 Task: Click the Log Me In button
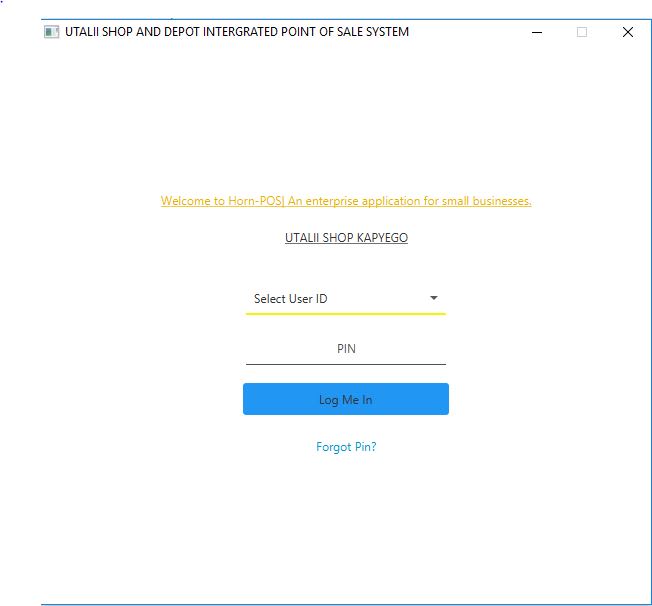coord(346,399)
